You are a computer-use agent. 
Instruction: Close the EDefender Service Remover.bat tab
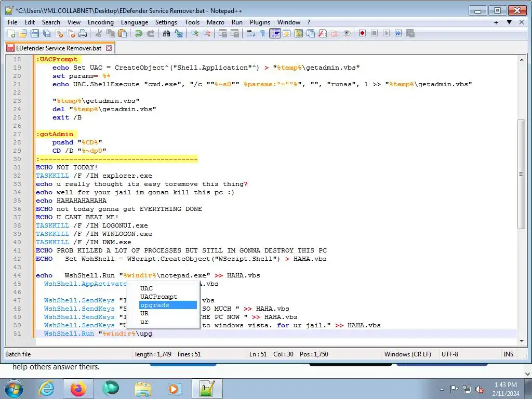tap(109, 48)
